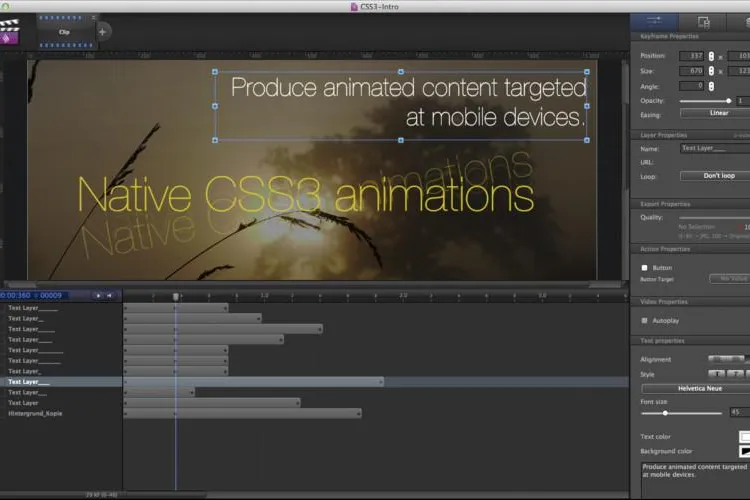
Task: Click the end keyframe of the highlighted layer bar
Action: coord(382,382)
